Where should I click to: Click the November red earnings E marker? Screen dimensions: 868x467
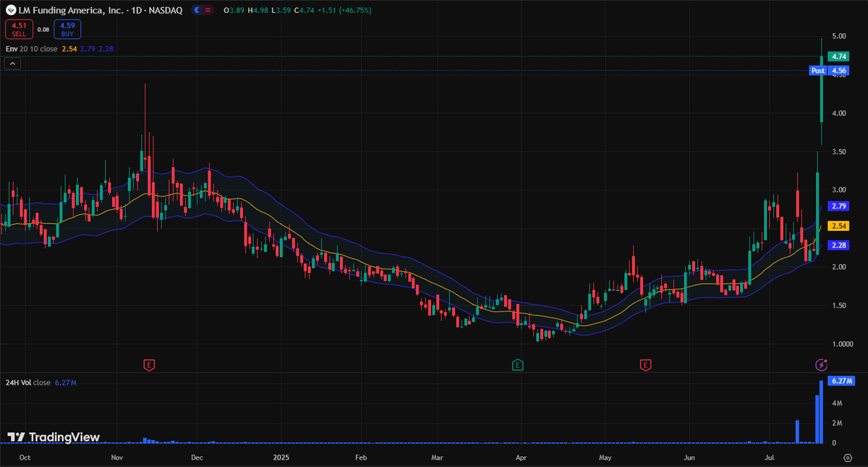pyautogui.click(x=150, y=364)
